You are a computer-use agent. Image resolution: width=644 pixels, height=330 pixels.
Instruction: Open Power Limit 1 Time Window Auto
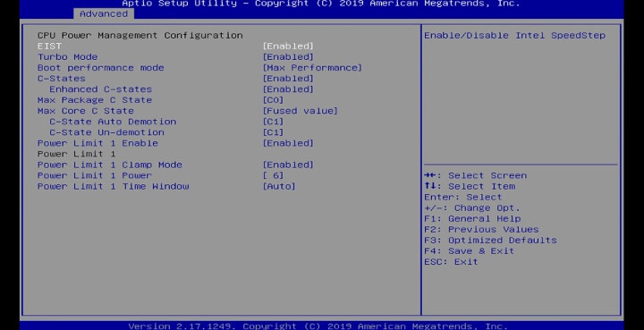coord(279,186)
